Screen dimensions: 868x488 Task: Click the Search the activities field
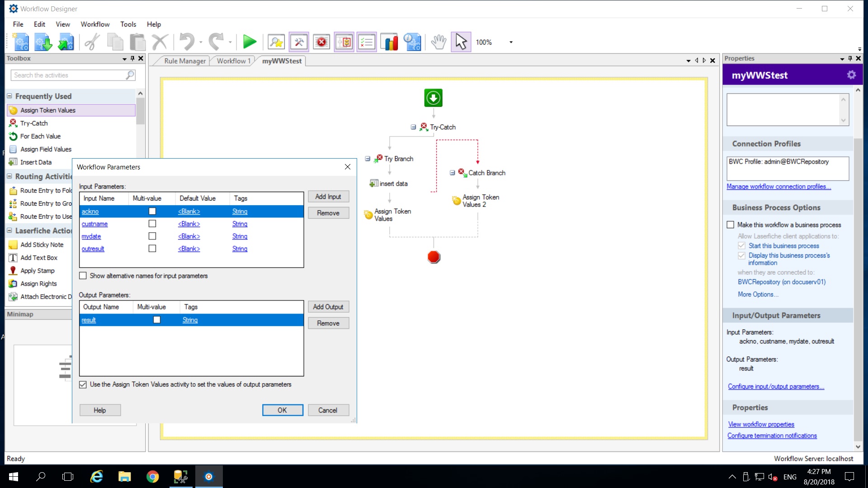click(68, 75)
